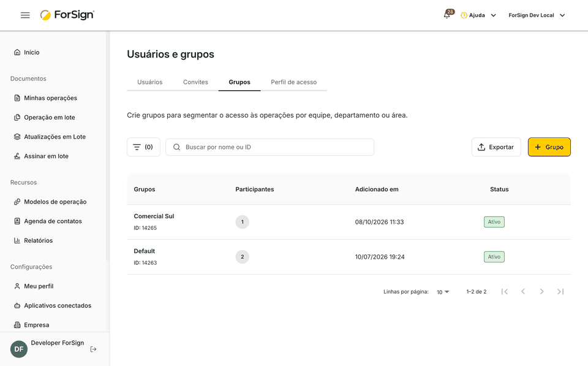Switch to the Convites tab

pos(195,82)
